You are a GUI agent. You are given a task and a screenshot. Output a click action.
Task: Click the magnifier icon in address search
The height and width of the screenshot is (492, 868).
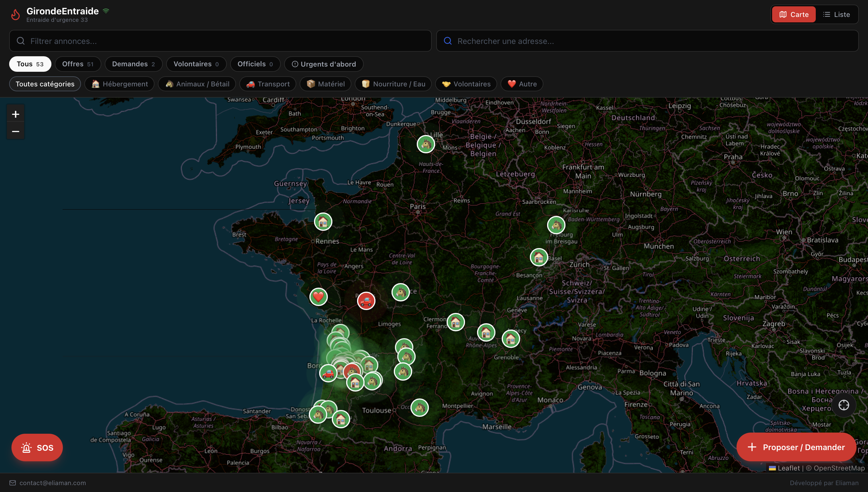[448, 41]
